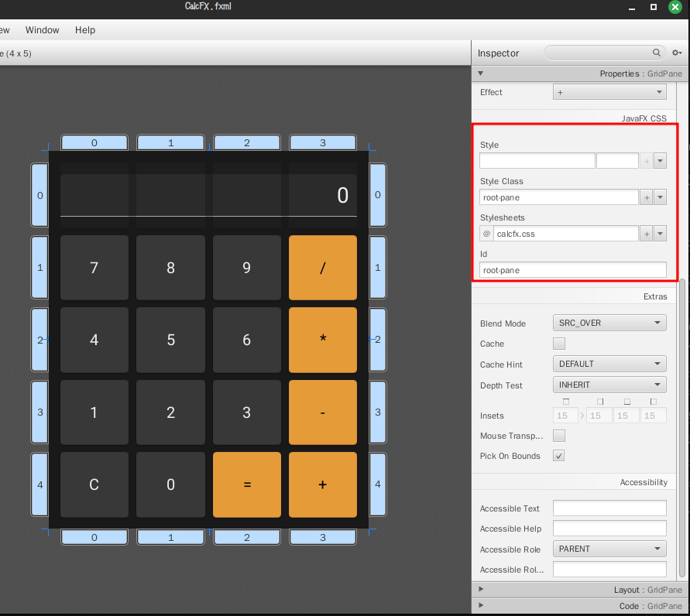This screenshot has width=690, height=616.
Task: Select the calculator 7 button
Action: [x=94, y=268]
